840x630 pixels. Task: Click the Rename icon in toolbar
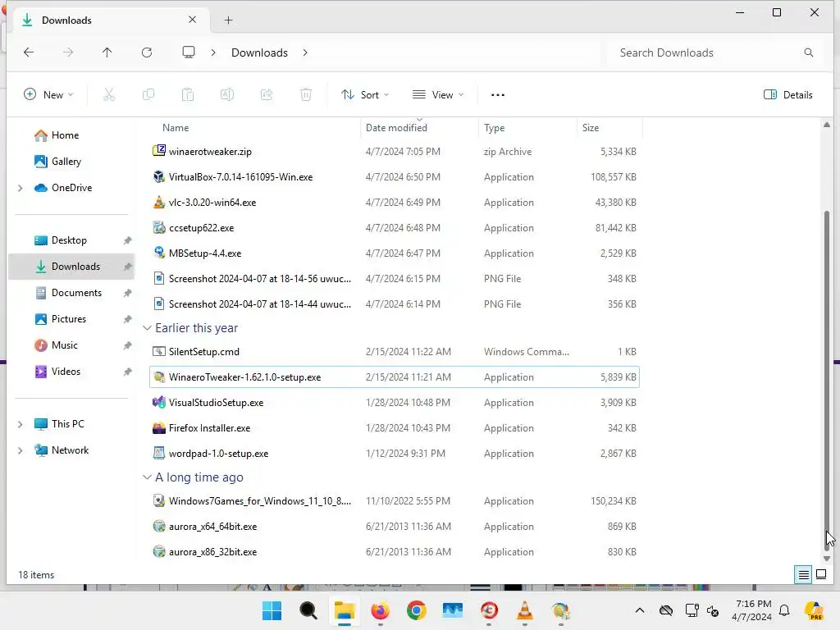(227, 95)
